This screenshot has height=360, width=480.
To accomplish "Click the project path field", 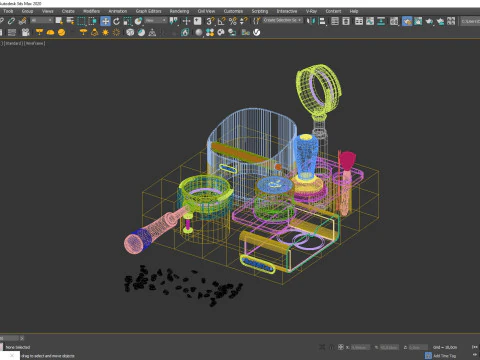I will [x=470, y=21].
